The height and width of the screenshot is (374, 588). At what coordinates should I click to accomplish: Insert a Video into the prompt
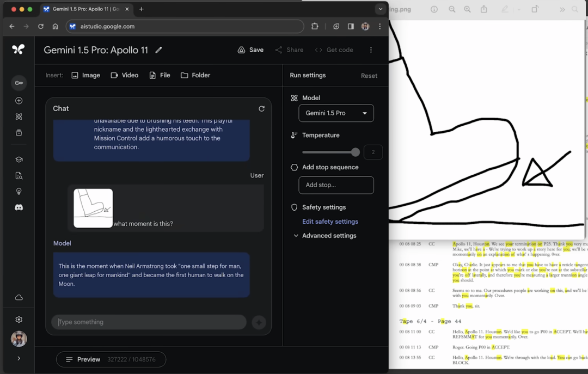(x=125, y=75)
